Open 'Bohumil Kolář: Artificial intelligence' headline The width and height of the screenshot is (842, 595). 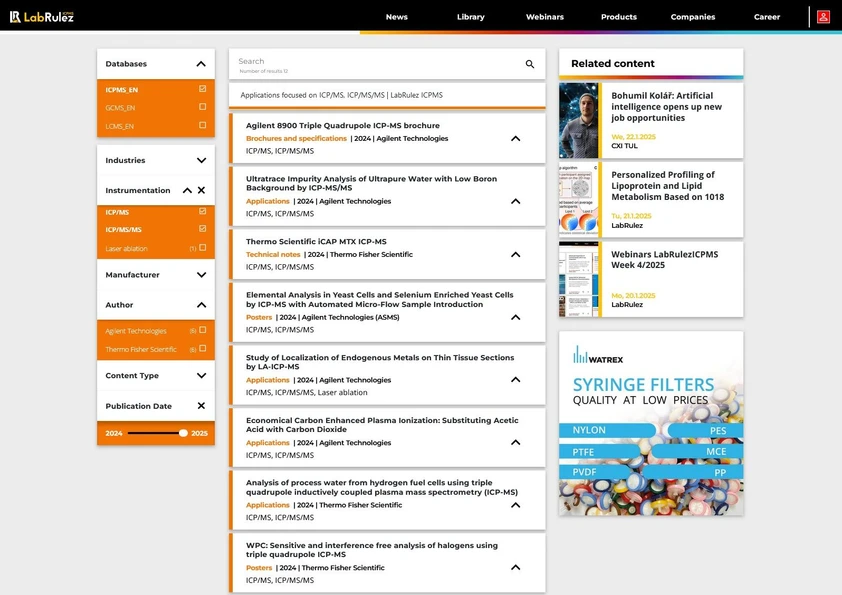tap(666, 106)
